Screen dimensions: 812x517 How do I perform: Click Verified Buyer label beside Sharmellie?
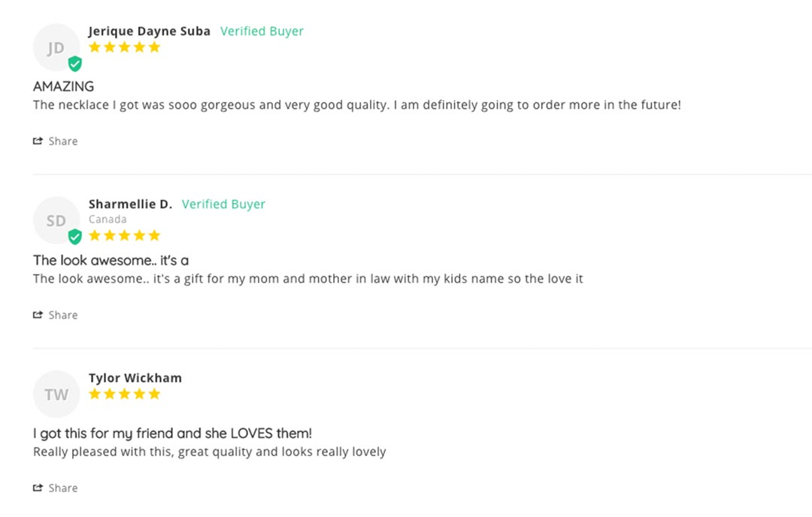(223, 204)
